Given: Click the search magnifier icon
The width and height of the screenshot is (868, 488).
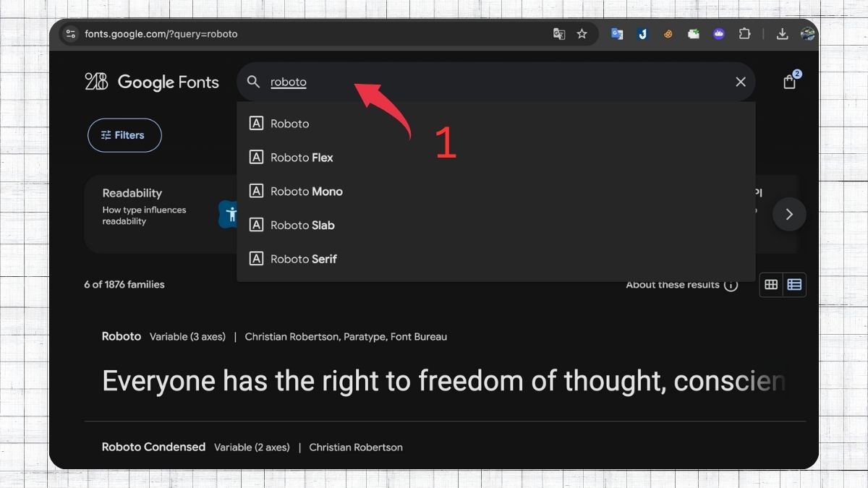Looking at the screenshot, I should 253,82.
